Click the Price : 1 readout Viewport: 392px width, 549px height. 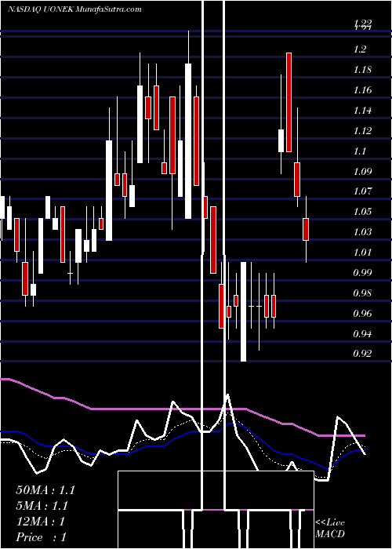point(42,537)
